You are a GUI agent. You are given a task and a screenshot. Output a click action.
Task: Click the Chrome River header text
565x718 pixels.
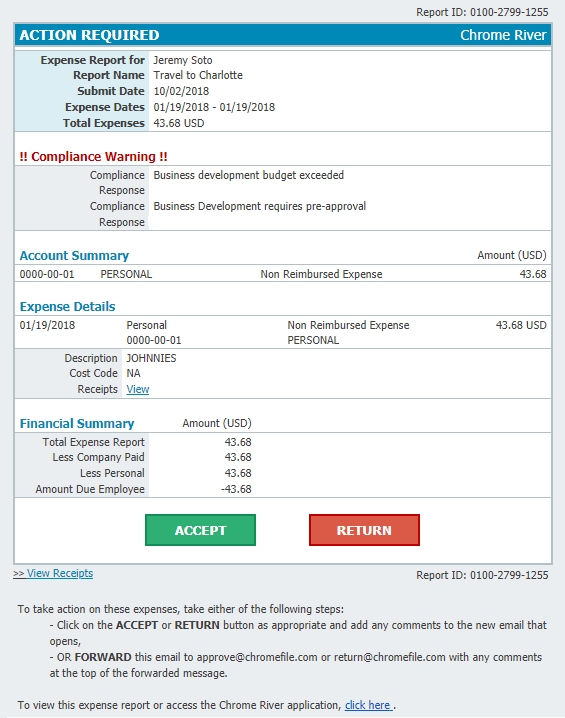coord(503,35)
